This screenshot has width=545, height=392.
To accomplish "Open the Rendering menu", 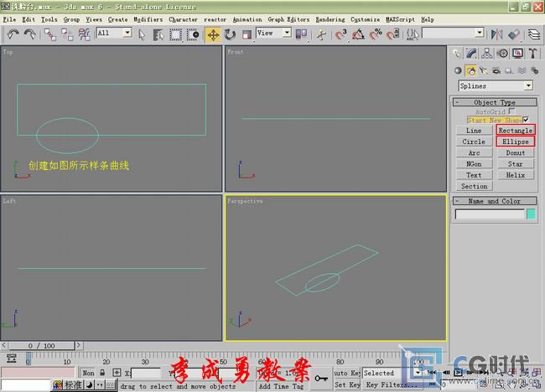I will coord(330,19).
